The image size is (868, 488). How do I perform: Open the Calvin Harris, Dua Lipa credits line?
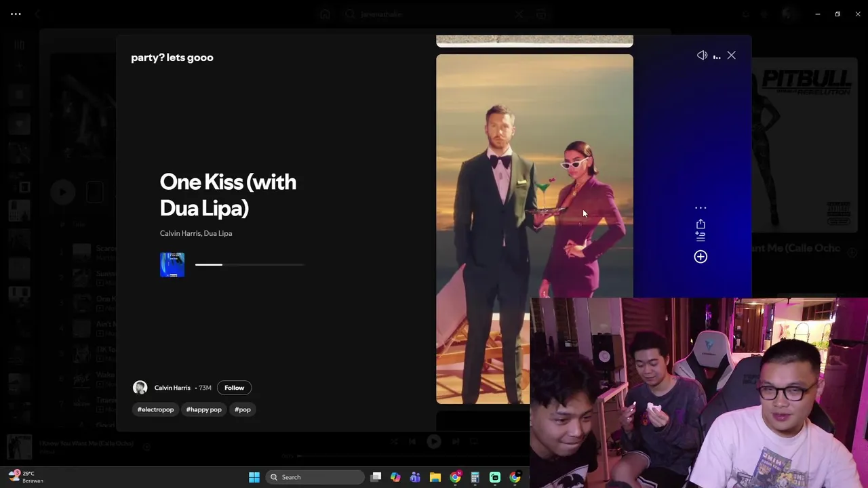[196, 233]
